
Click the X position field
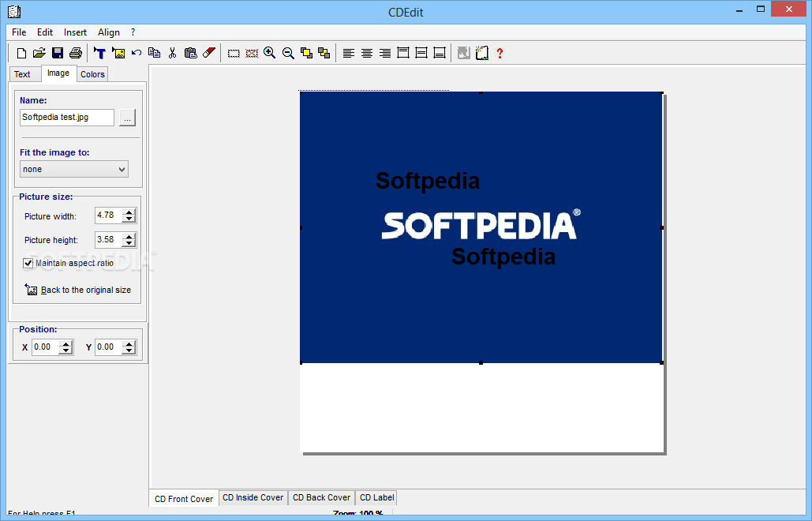46,347
